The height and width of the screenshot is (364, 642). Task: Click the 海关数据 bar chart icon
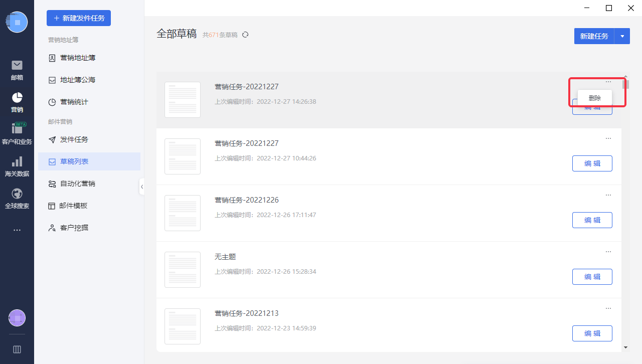point(17,161)
